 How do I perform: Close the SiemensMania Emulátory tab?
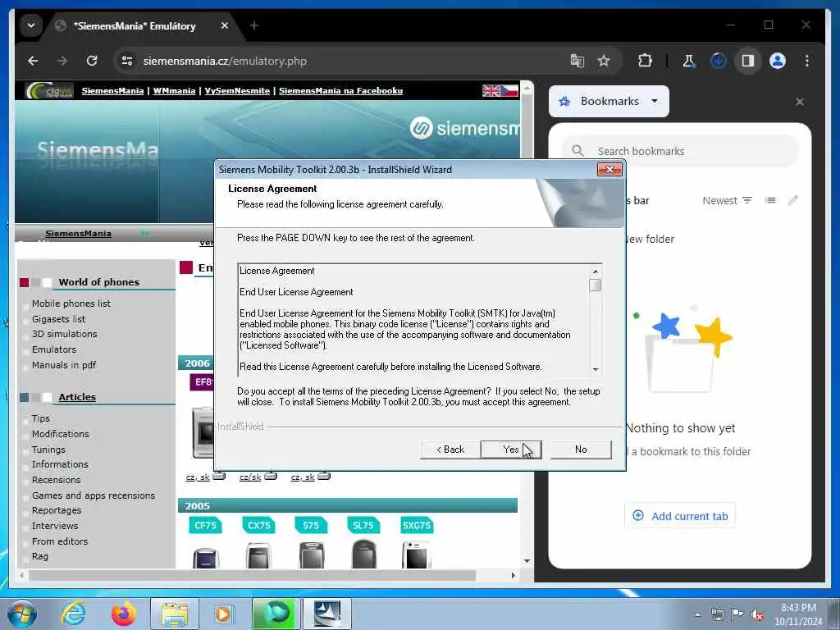point(225,25)
